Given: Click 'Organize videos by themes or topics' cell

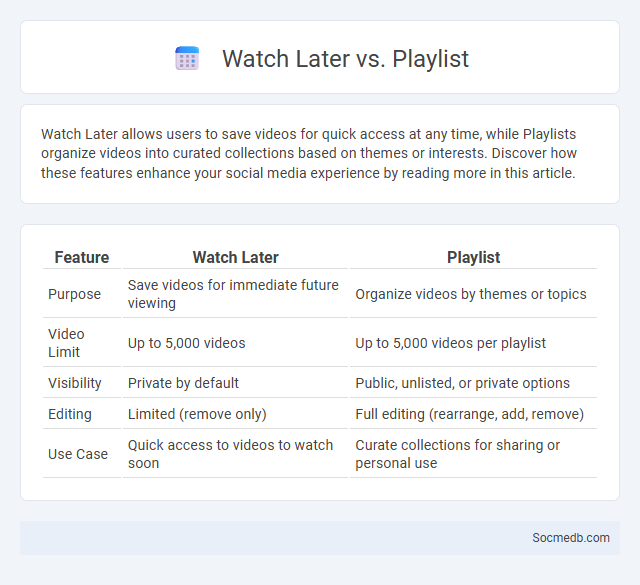Looking at the screenshot, I should pyautogui.click(x=471, y=294).
